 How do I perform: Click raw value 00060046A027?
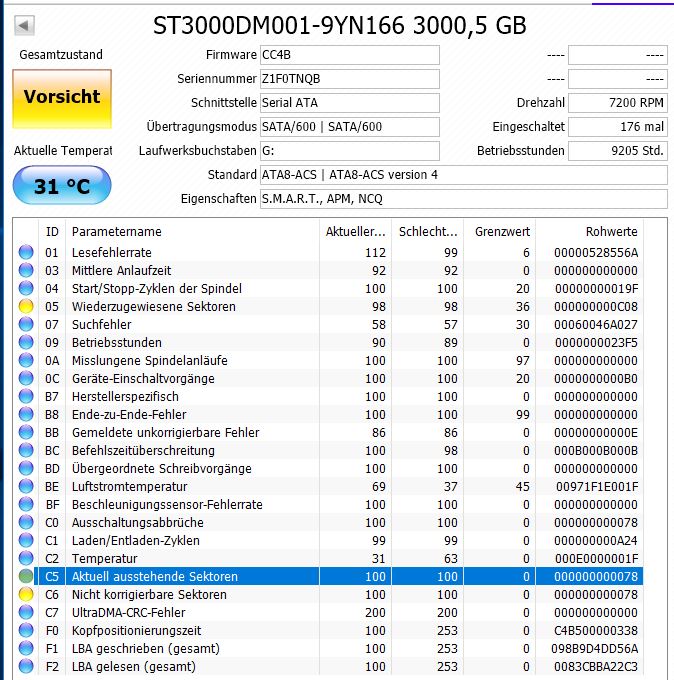[596, 324]
